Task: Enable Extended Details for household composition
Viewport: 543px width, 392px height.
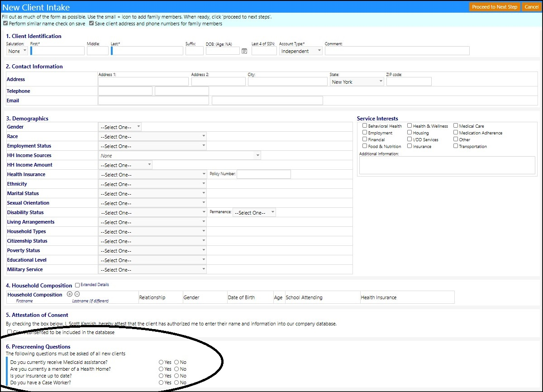Action: (x=77, y=285)
